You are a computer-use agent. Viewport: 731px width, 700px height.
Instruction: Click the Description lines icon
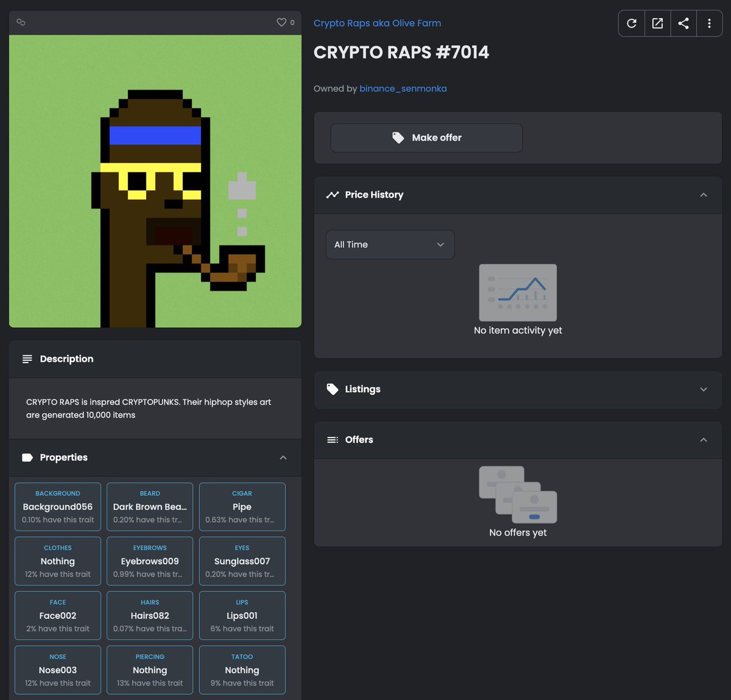coord(27,359)
